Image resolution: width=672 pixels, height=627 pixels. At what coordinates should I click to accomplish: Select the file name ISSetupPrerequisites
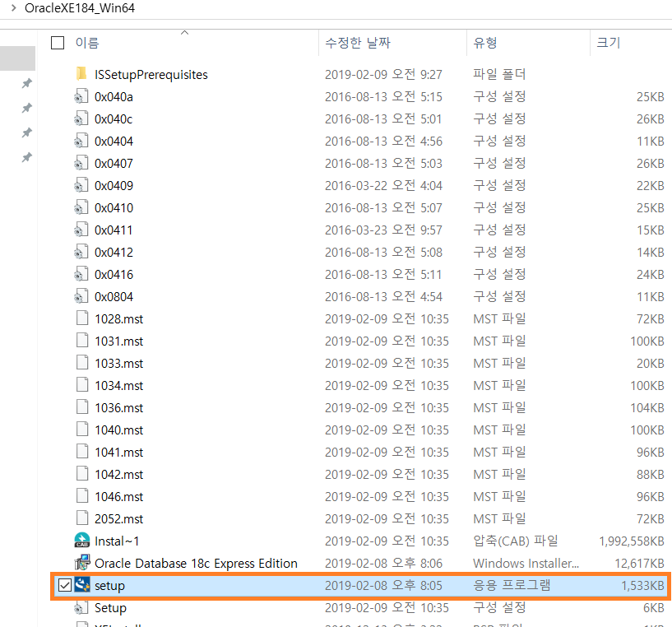pos(151,75)
